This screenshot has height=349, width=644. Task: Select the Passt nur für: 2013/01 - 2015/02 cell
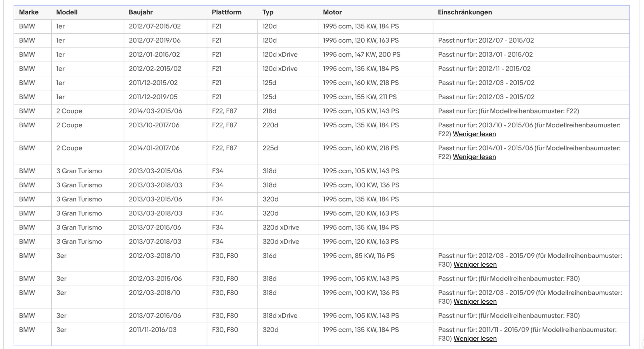[x=531, y=55]
